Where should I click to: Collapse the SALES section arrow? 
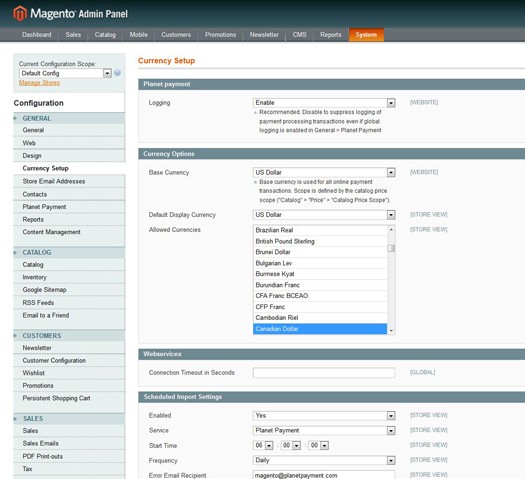(15, 418)
